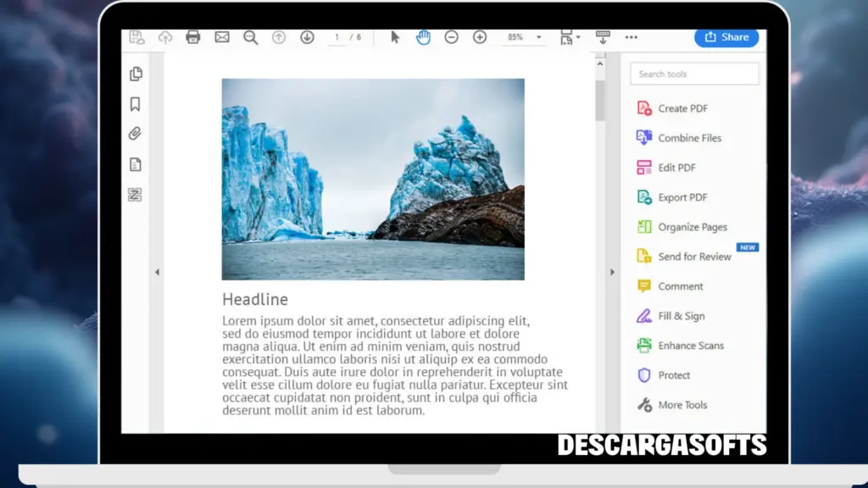868x488 pixels.
Task: Print the open PDF document
Action: (x=193, y=37)
